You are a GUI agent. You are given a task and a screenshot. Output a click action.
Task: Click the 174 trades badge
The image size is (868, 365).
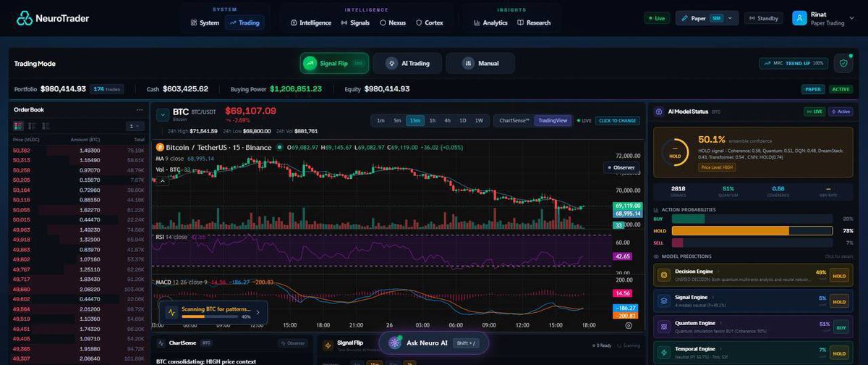[x=107, y=89]
